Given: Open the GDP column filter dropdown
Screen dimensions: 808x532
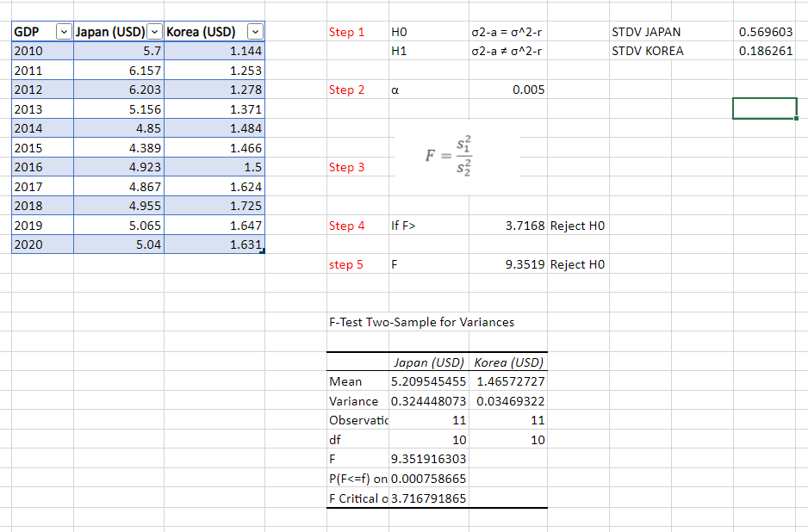Looking at the screenshot, I should point(64,31).
